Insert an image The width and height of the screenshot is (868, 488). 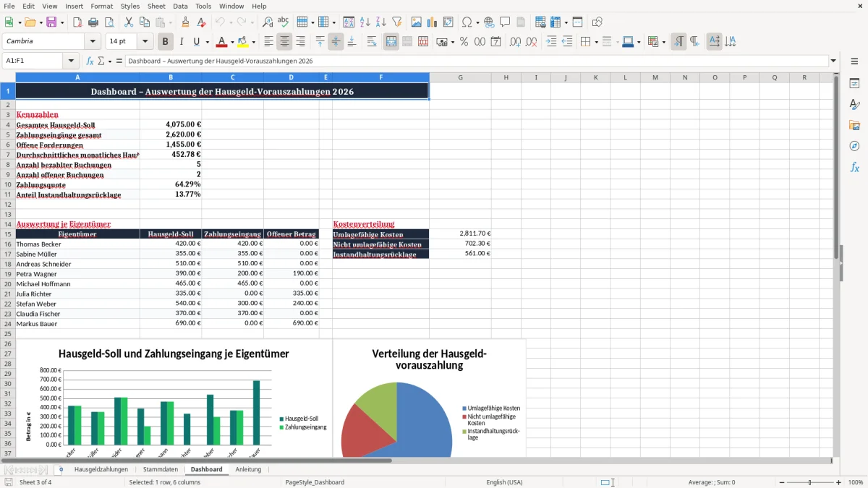coord(417,22)
